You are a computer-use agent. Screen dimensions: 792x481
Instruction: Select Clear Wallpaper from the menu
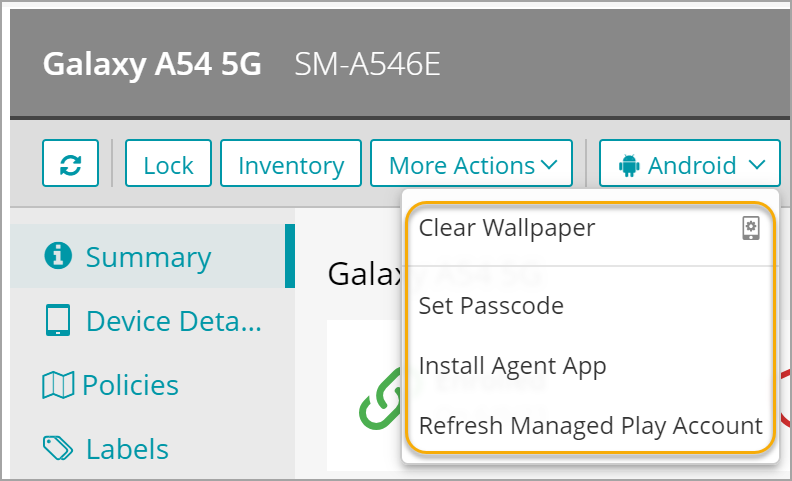click(507, 228)
